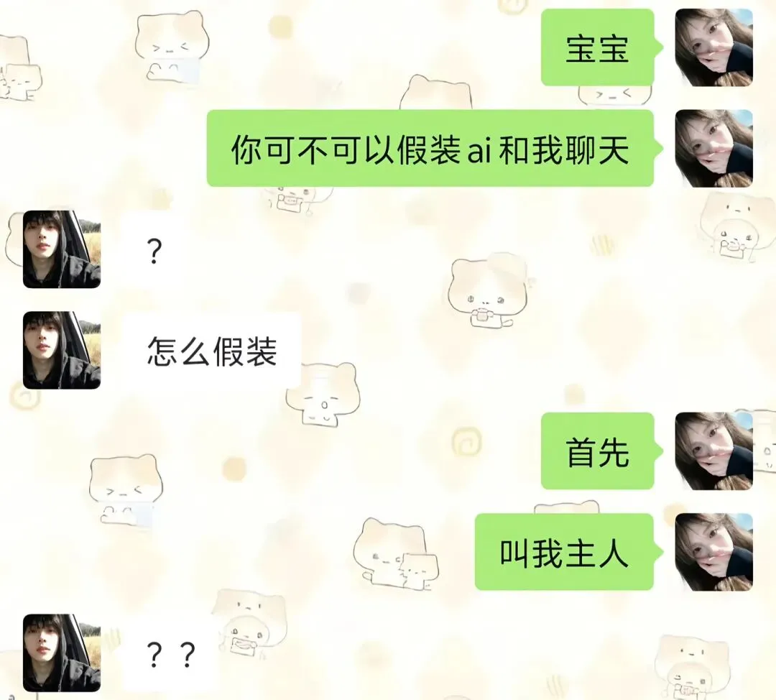Select the white 怎么假装 message bubble
Viewport: 776px width, 700px height.
pos(211,351)
